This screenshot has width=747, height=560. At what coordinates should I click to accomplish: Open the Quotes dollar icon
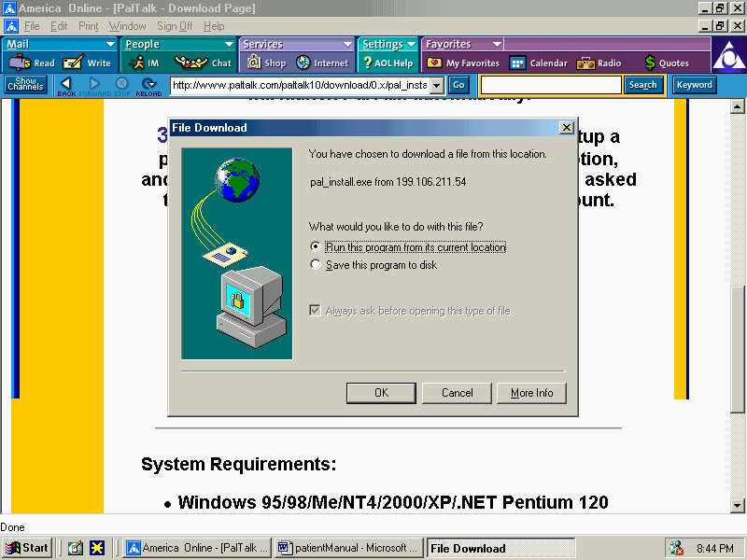pyautogui.click(x=667, y=63)
